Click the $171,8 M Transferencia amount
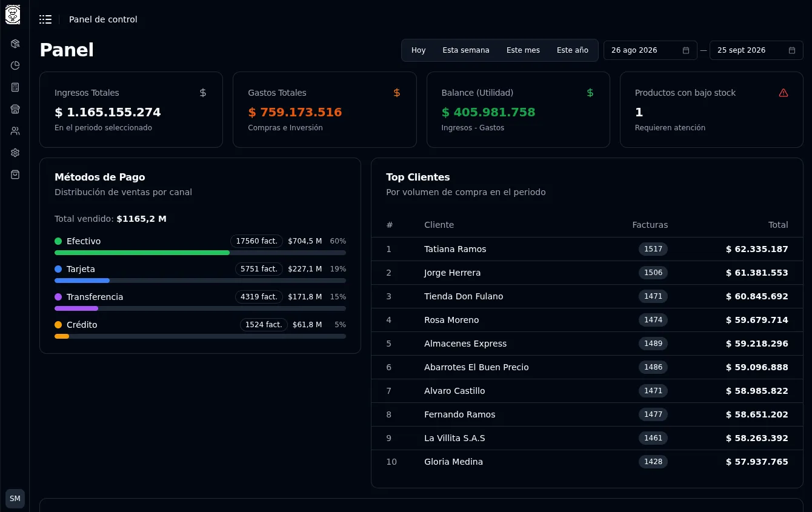This screenshot has width=812, height=512. pos(305,297)
